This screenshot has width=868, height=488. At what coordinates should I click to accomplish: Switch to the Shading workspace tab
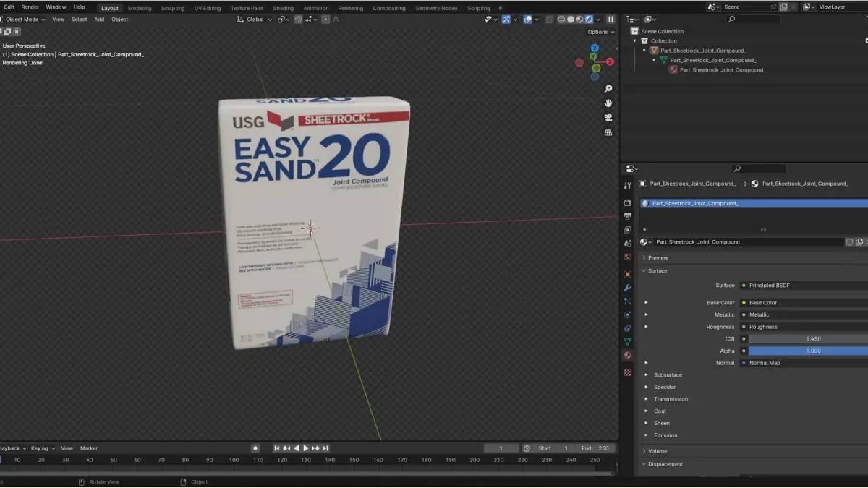point(283,8)
